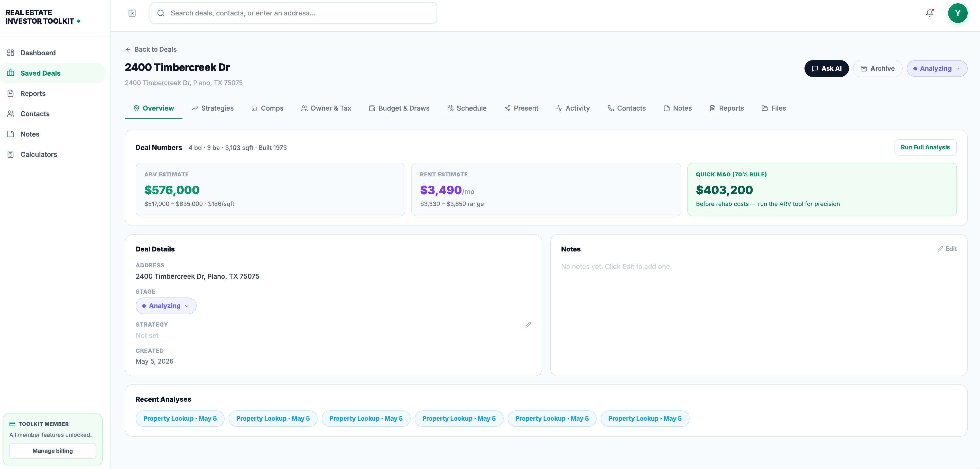Click the Archive box icon
Viewport: 980px width, 469px height.
(x=864, y=68)
